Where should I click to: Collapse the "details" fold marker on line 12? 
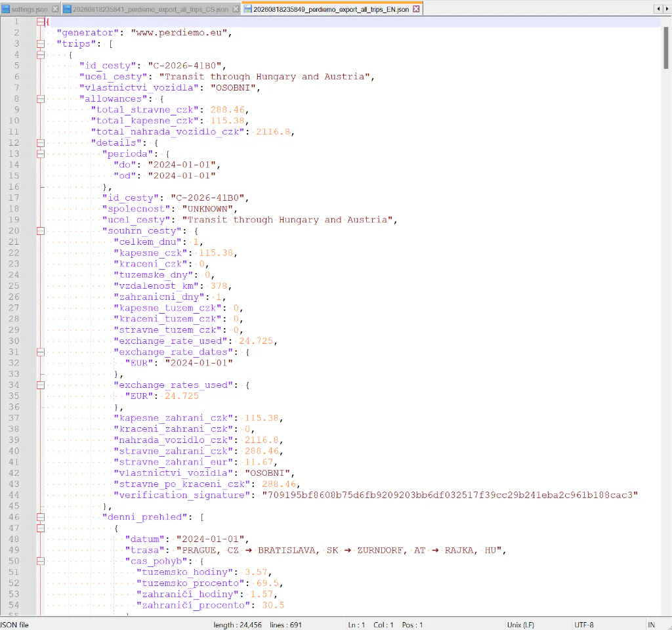[40, 142]
